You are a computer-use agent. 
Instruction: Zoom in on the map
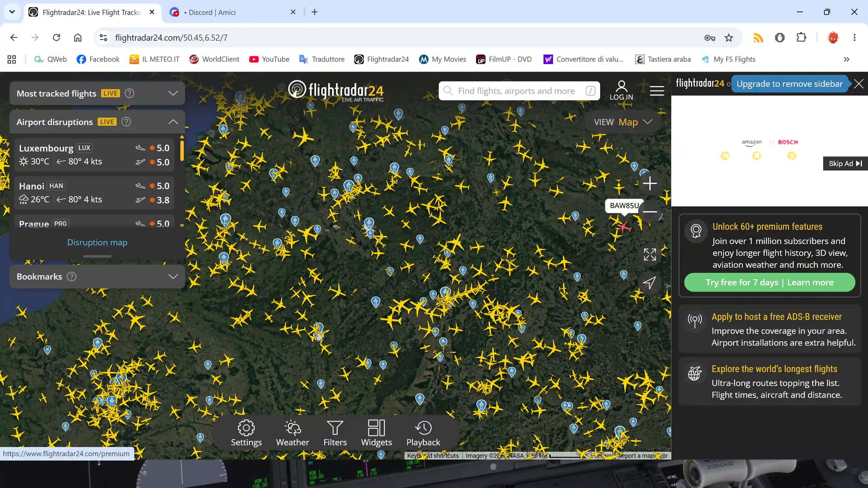[x=650, y=184]
